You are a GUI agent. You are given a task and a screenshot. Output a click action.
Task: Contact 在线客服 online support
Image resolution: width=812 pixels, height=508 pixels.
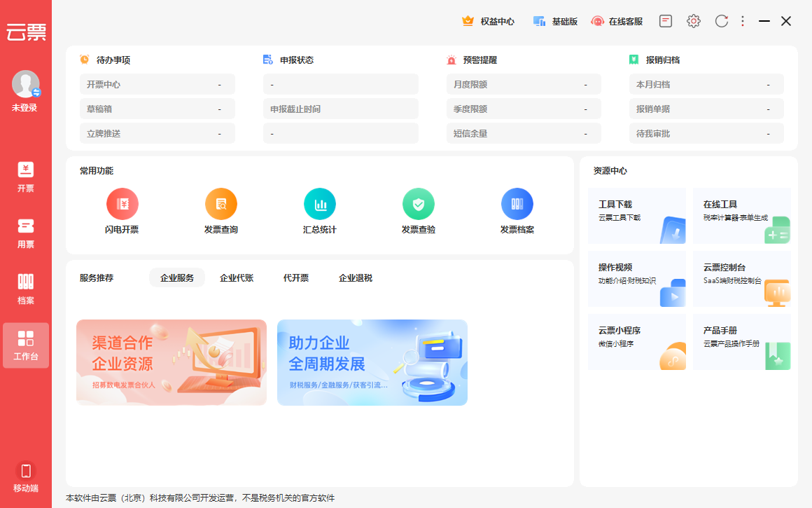[x=617, y=21]
